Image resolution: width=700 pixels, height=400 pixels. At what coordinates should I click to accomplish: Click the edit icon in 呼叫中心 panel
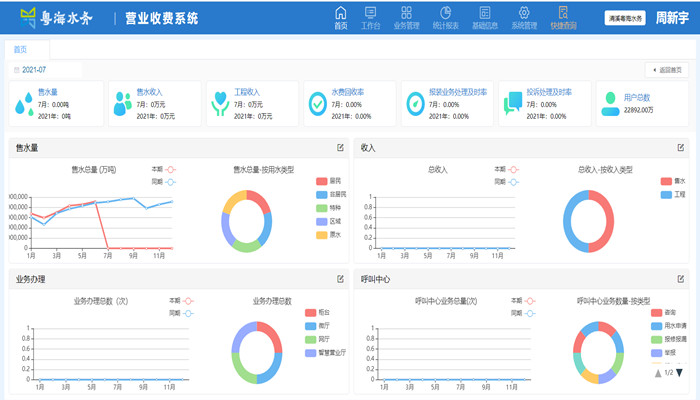point(682,279)
